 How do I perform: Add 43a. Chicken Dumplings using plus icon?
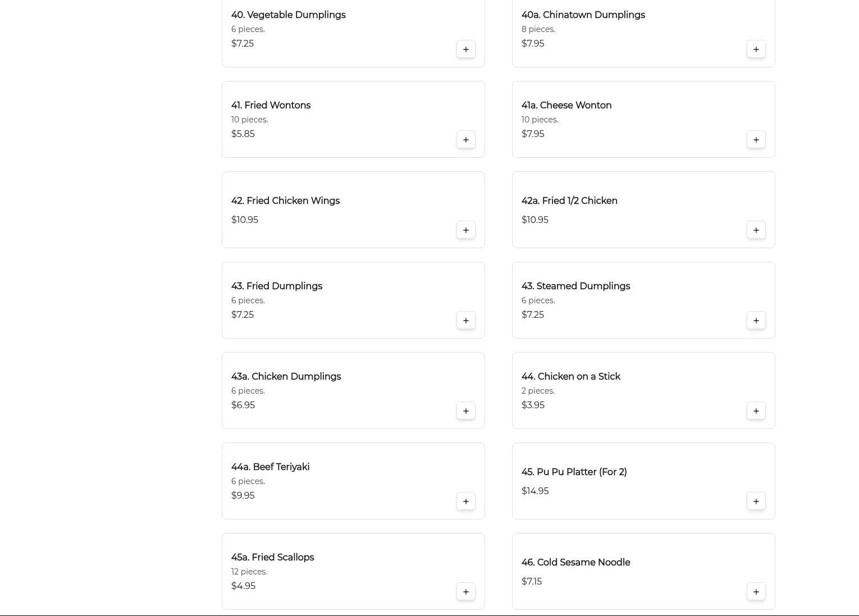466,411
